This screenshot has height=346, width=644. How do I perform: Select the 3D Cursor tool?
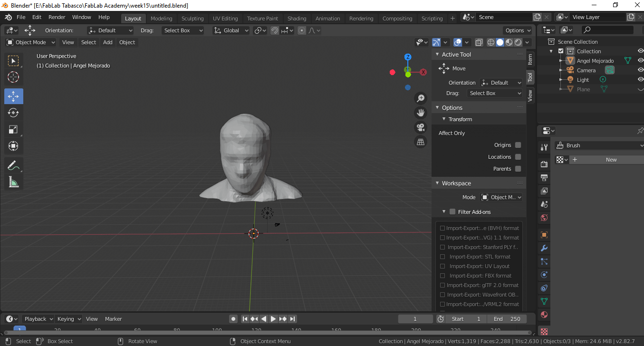[13, 77]
